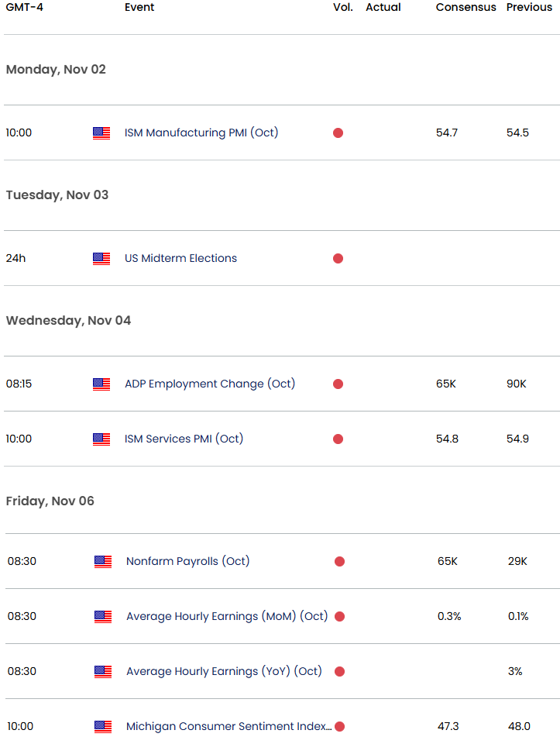Screen dimensions: 560x737
Task: Click the red volatility dot for Nonfarm Payrolls
Action: tap(340, 561)
